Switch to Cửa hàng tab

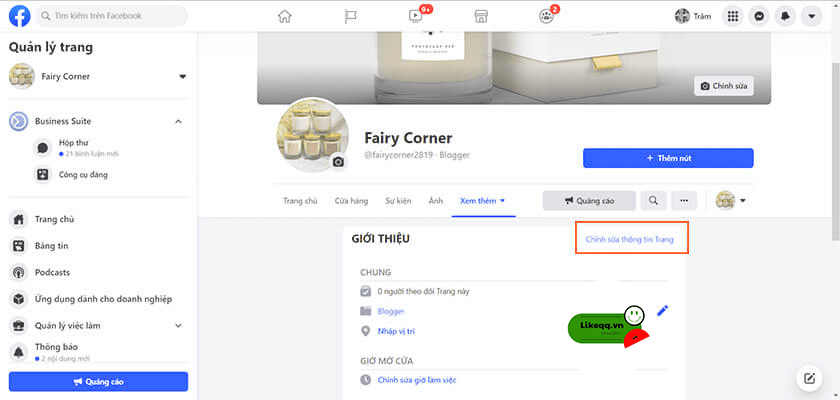coord(351,201)
